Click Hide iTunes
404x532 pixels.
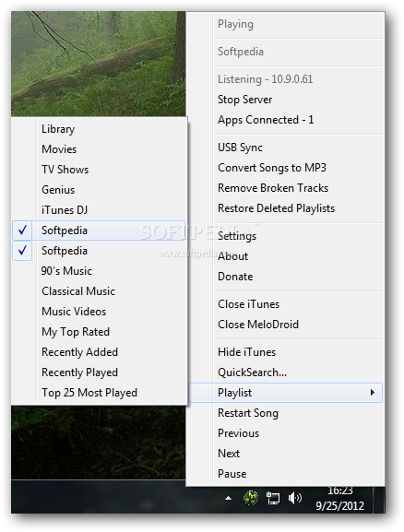coord(285,352)
